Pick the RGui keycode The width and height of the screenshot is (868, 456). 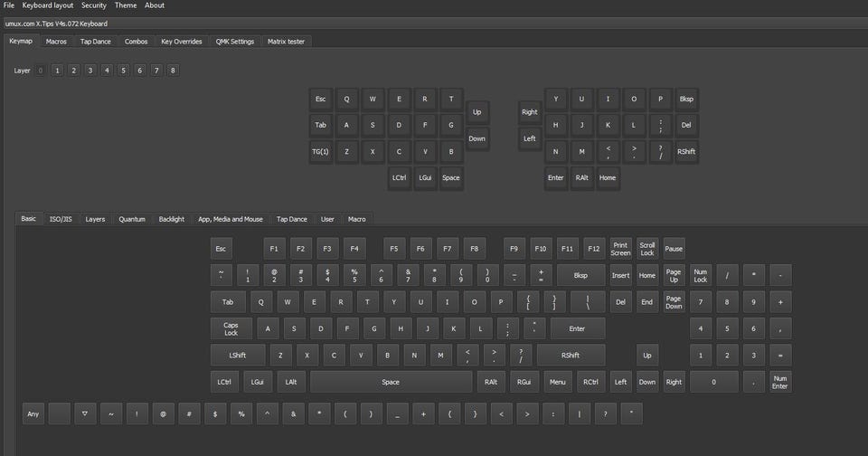pos(524,382)
